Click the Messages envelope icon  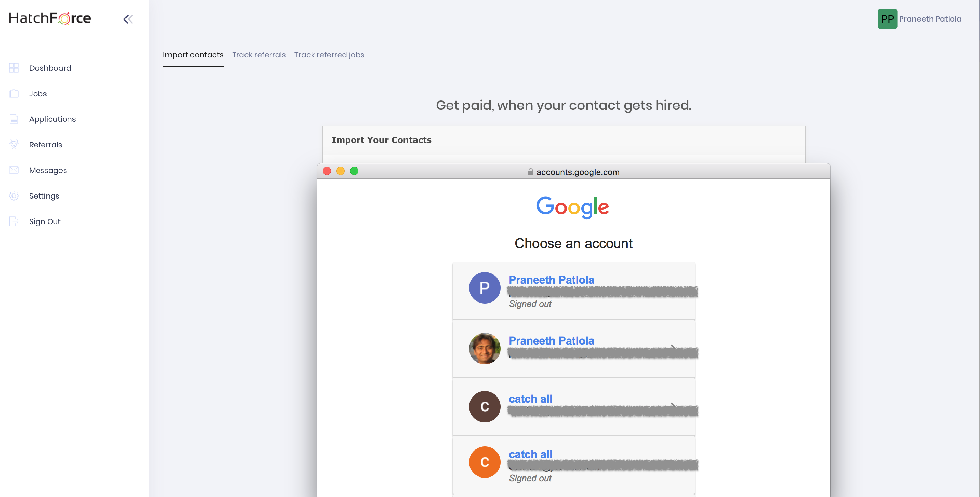point(14,170)
